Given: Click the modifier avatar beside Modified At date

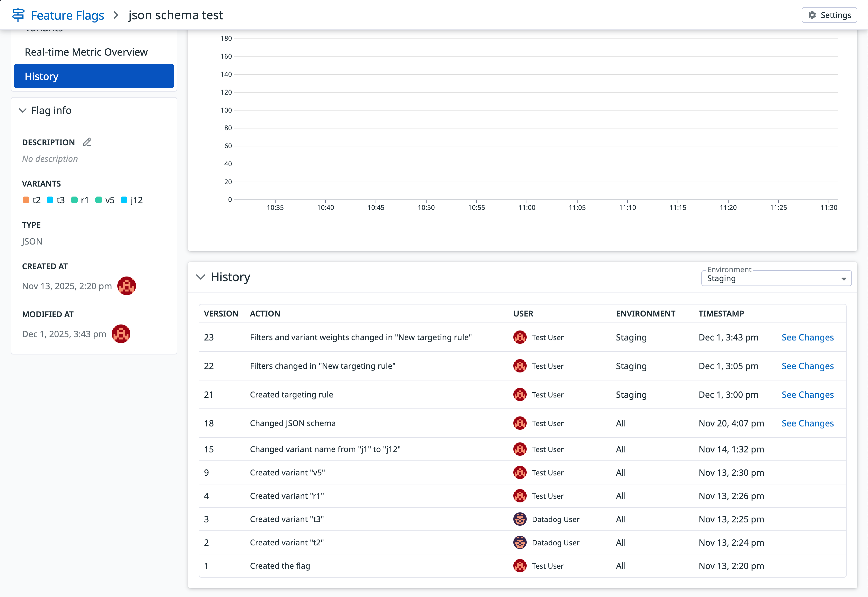Looking at the screenshot, I should (121, 334).
